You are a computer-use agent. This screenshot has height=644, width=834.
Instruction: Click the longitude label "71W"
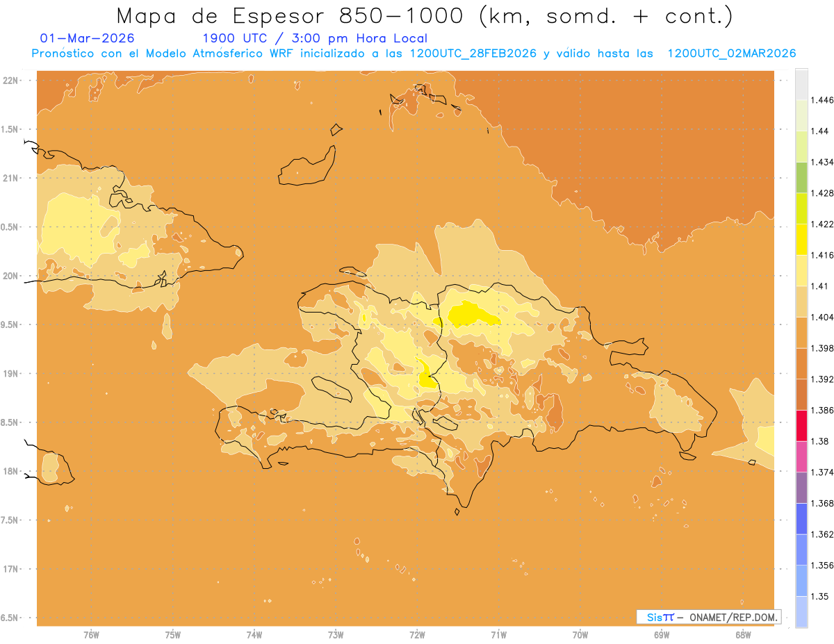click(498, 634)
